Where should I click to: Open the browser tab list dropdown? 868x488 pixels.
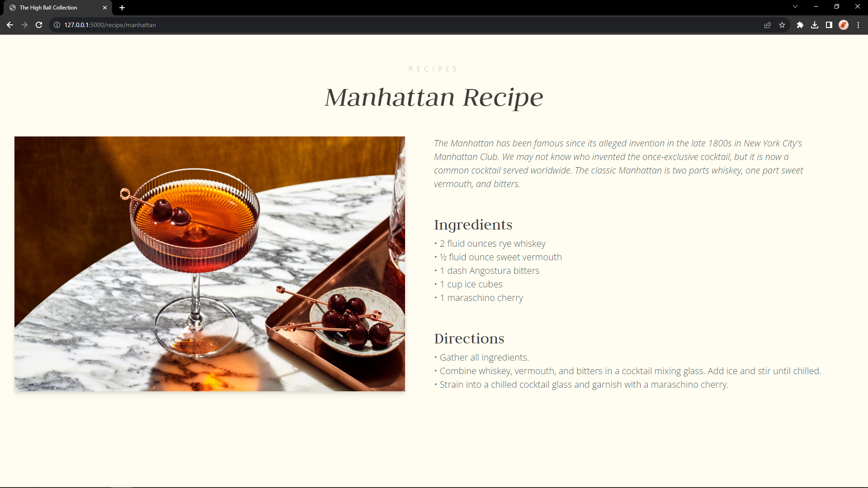point(795,7)
